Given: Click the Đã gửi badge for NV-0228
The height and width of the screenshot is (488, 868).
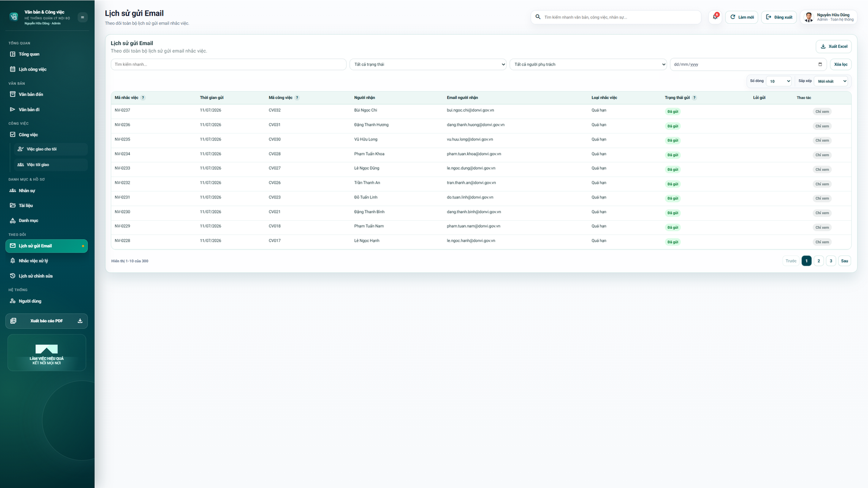Looking at the screenshot, I should pos(673,242).
